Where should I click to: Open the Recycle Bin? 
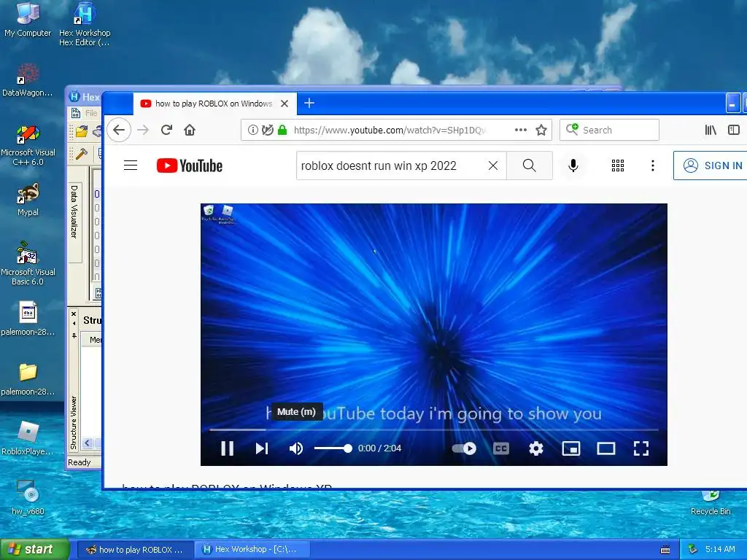(x=711, y=504)
